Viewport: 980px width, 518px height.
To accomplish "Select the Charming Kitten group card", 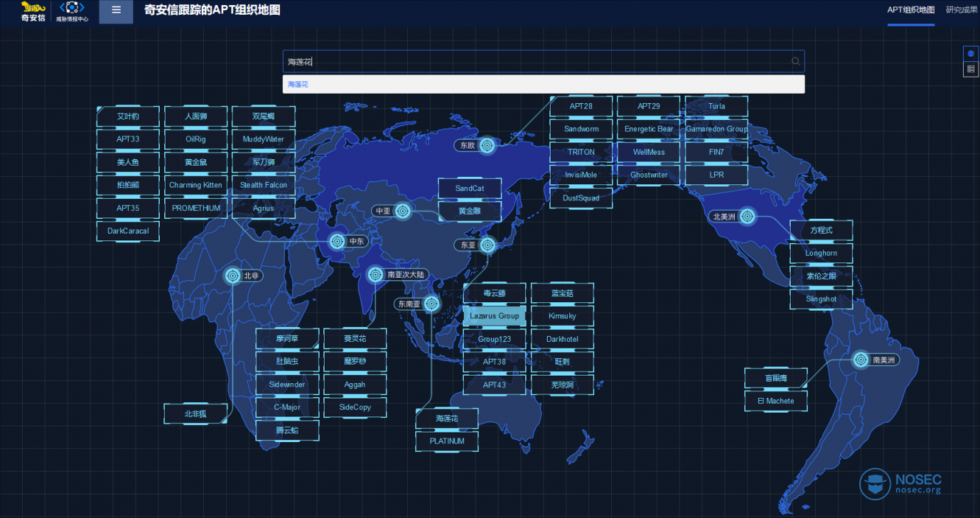I will tap(195, 185).
